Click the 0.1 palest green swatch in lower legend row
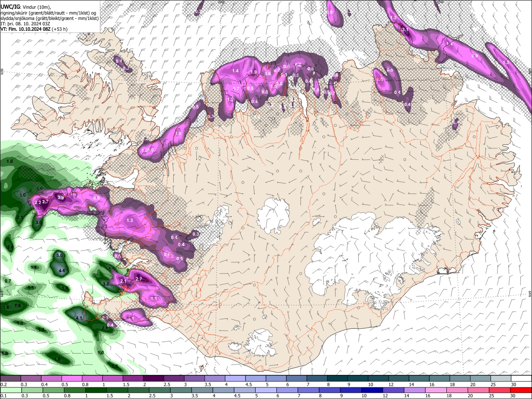The image size is (532, 399). [10, 390]
